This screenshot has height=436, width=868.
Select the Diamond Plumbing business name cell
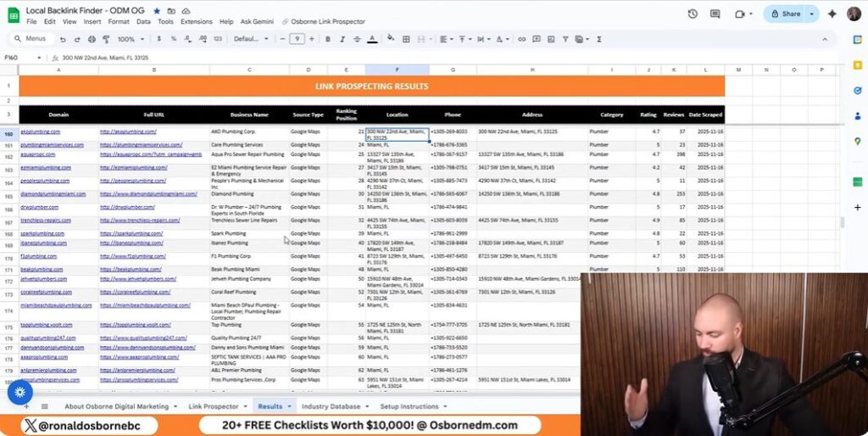point(249,197)
